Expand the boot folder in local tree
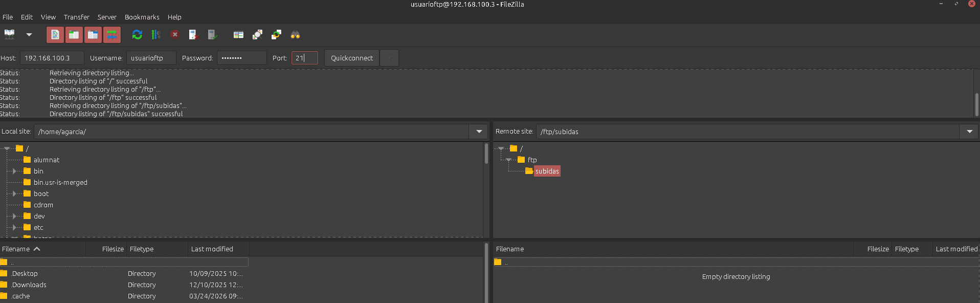The image size is (980, 303). point(14,193)
